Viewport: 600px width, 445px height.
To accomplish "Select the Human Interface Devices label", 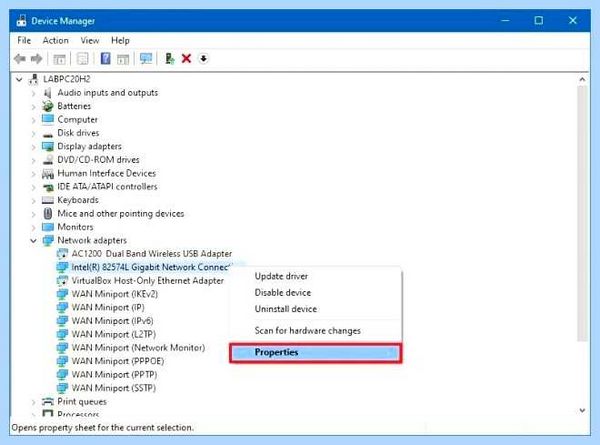I will click(x=106, y=173).
